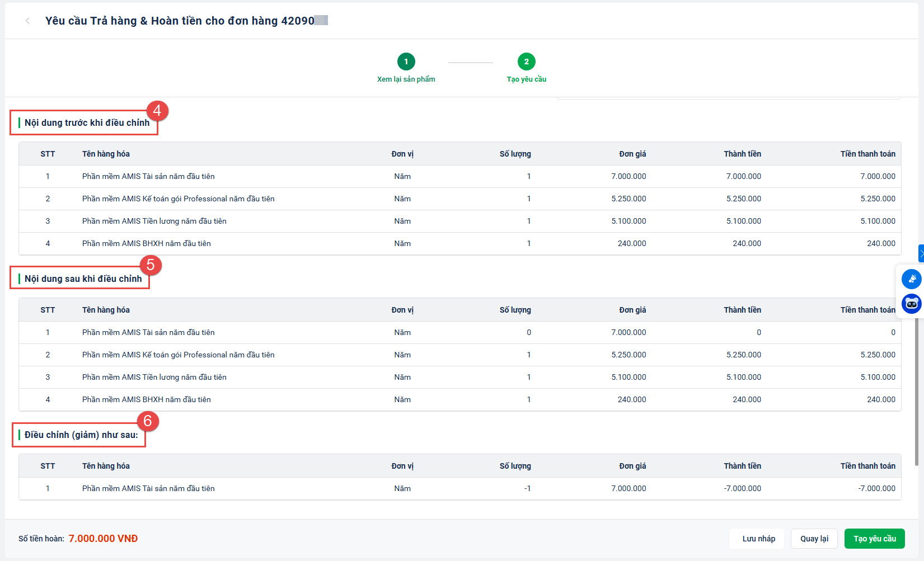Click the blue side panel arrow tab

921,253
